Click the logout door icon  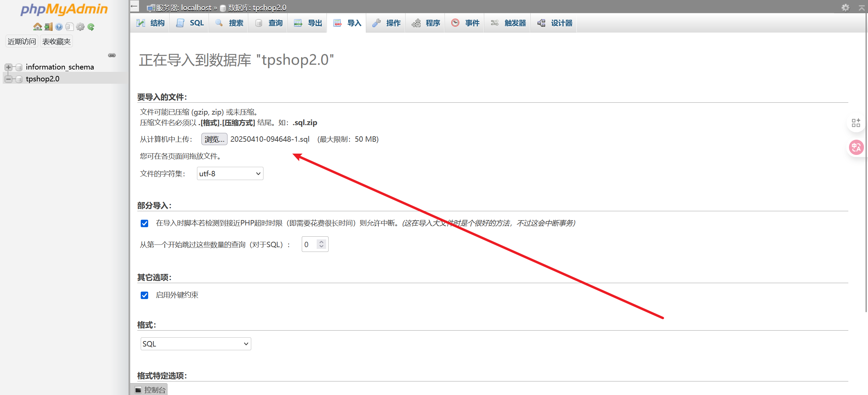pos(48,27)
